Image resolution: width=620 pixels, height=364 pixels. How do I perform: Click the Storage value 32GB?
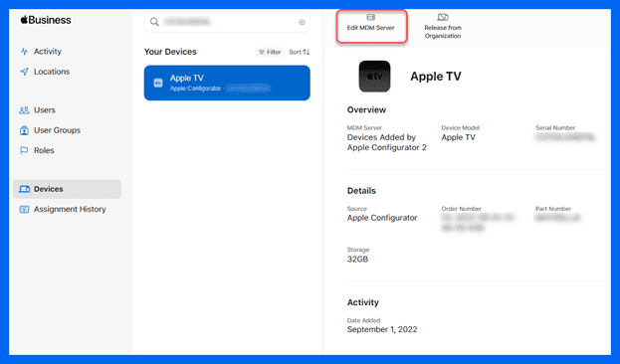357,260
